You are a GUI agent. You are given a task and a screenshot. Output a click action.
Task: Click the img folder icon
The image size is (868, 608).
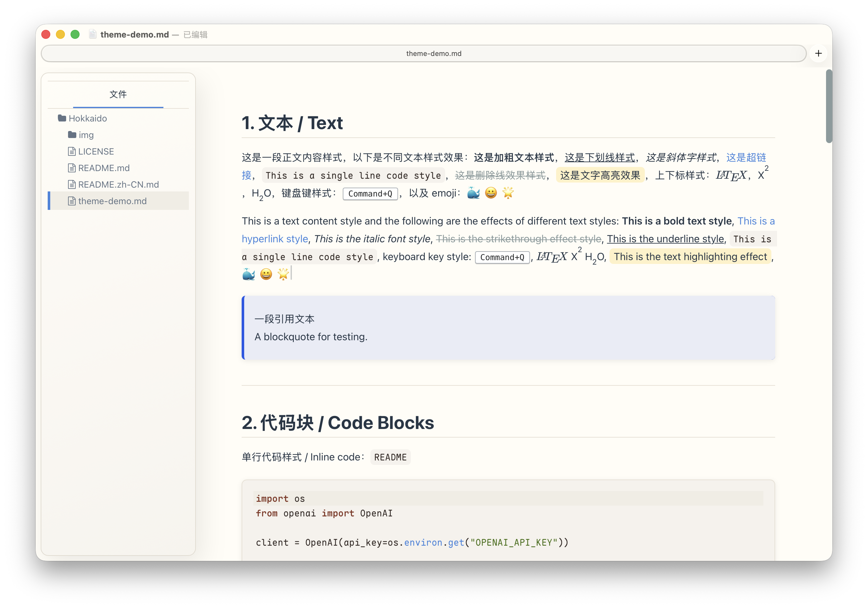click(72, 135)
